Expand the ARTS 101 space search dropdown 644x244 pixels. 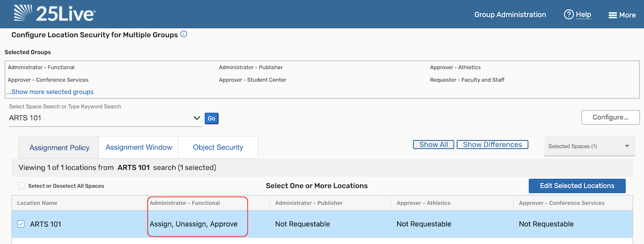coord(197,118)
